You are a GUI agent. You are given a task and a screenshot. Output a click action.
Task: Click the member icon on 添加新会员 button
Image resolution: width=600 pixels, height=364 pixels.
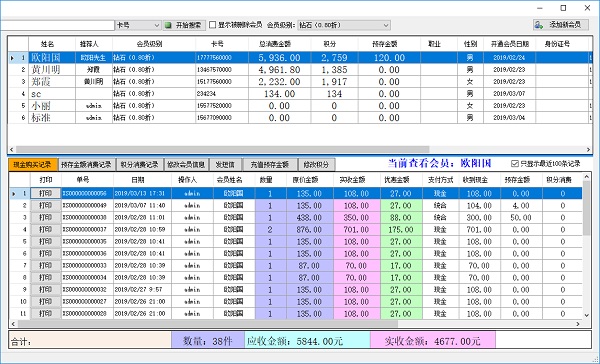(540, 25)
